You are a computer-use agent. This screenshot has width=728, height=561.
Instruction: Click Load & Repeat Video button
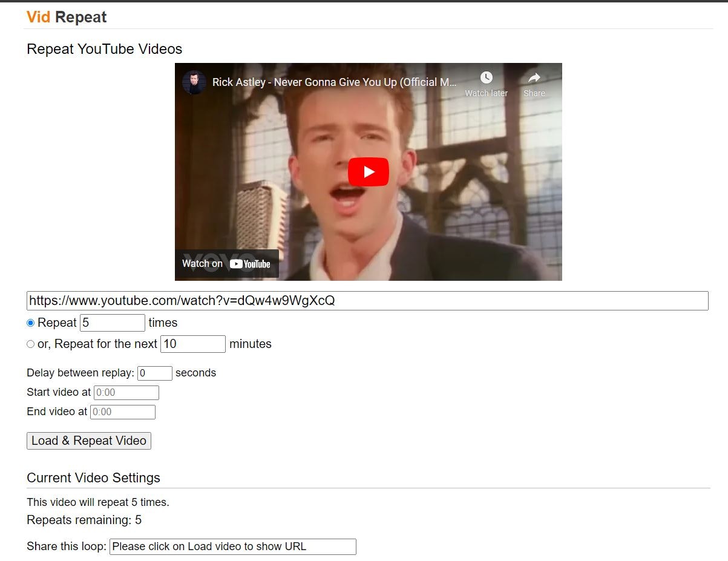tap(89, 441)
